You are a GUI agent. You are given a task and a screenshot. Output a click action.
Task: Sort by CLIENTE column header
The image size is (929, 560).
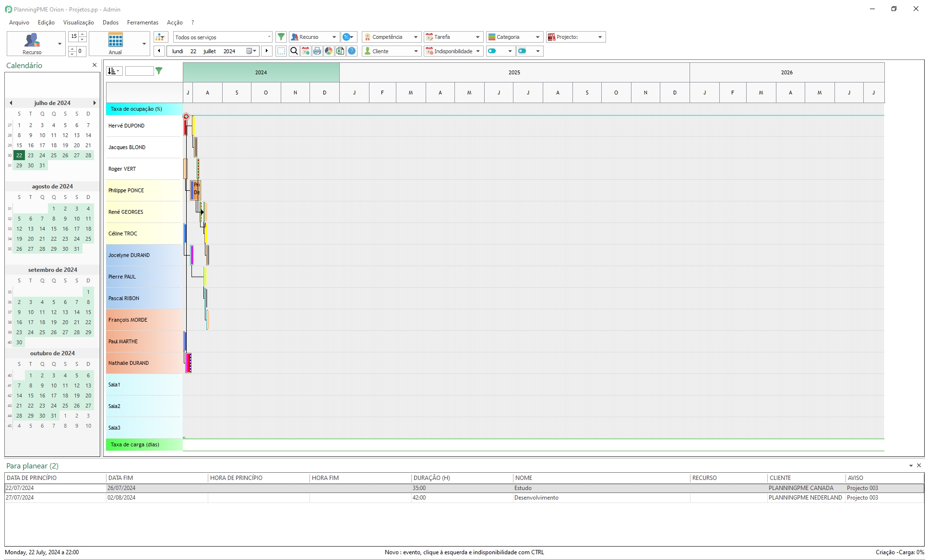point(806,478)
